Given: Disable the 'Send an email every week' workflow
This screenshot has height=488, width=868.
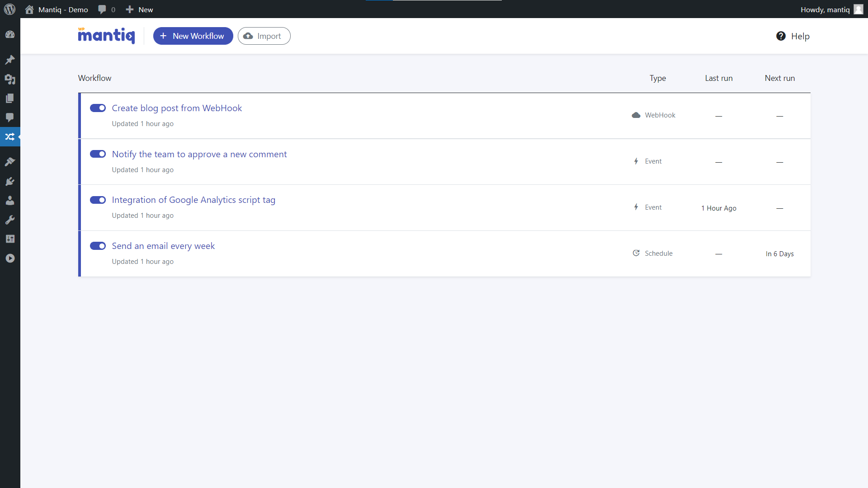Looking at the screenshot, I should (98, 246).
